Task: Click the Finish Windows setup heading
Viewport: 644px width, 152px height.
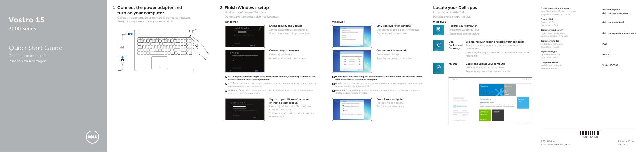Action: pos(247,7)
